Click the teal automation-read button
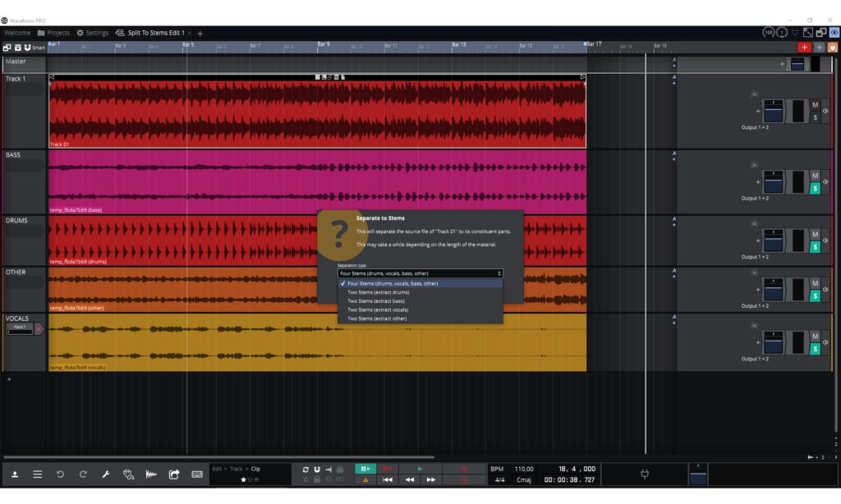Image resolution: width=841 pixels, height=504 pixels. pos(365,470)
